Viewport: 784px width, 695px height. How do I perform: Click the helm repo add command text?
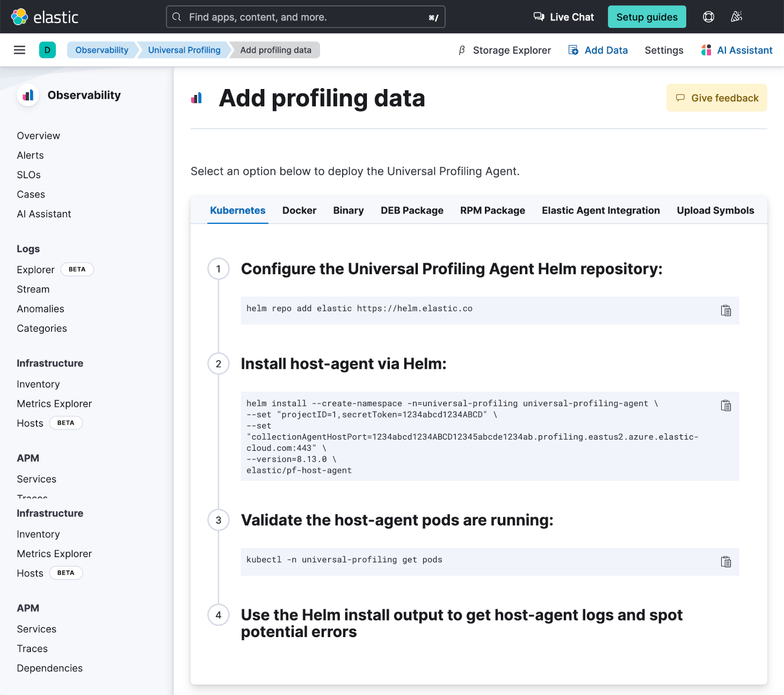point(359,309)
